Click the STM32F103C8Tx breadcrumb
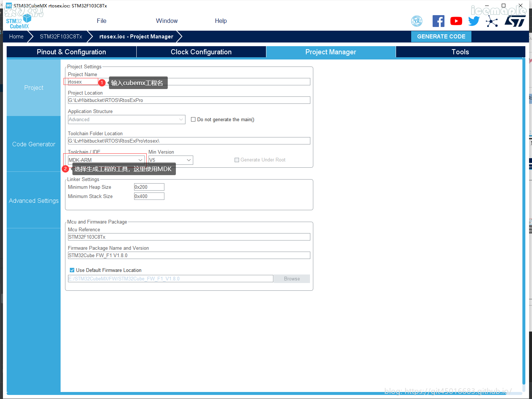This screenshot has width=532, height=399. click(61, 37)
